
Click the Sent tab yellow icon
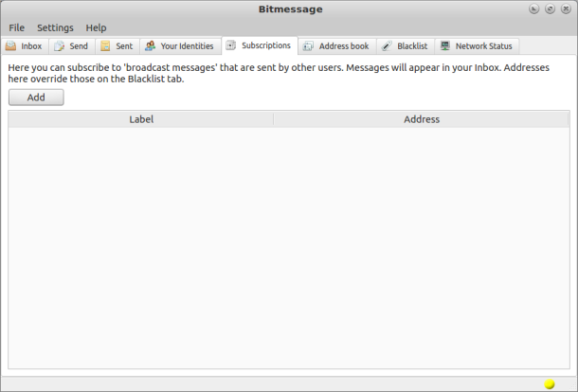[x=105, y=45]
